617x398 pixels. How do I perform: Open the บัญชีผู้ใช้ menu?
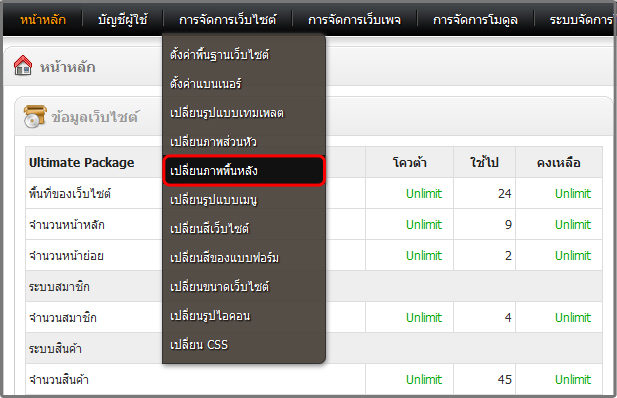point(123,20)
